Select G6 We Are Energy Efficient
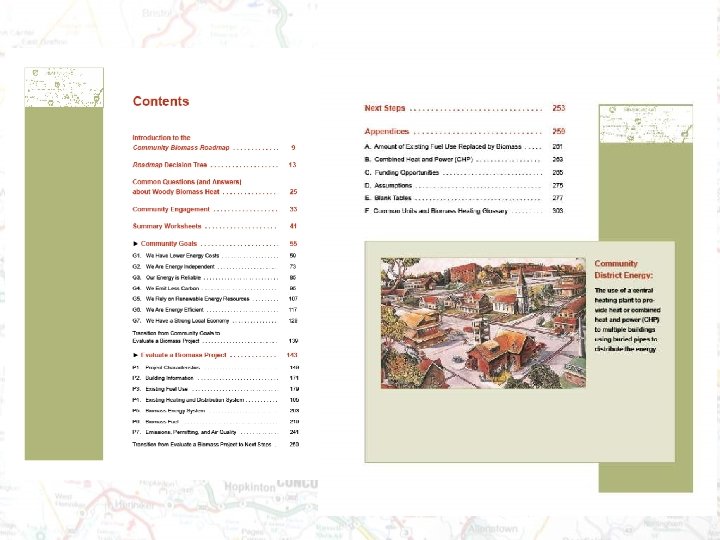Screen dimensions: 720x540 pos(214,310)
